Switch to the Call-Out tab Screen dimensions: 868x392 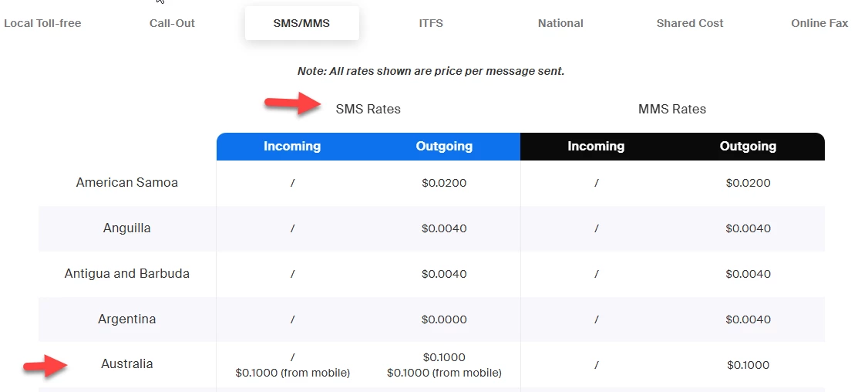click(x=172, y=23)
